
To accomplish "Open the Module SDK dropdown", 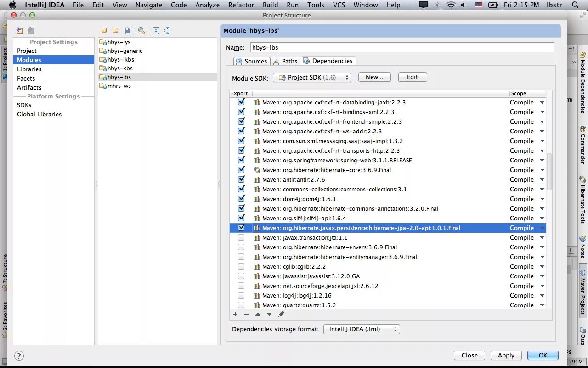I will pyautogui.click(x=312, y=77).
